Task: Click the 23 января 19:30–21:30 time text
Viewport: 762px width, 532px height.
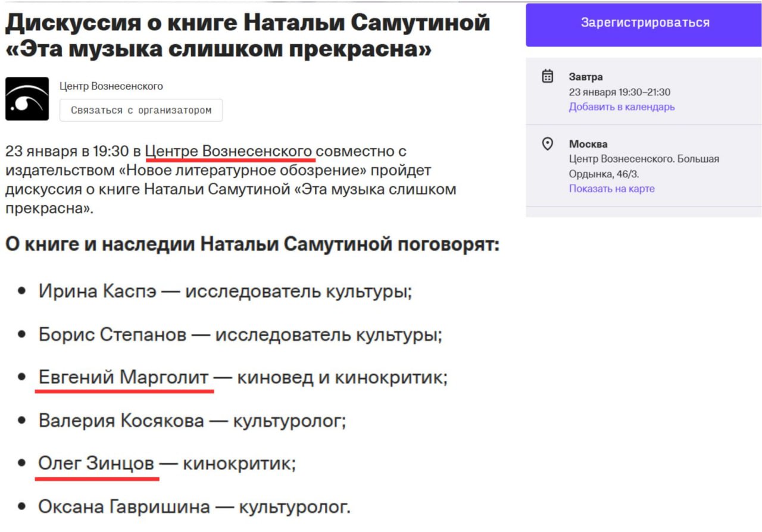Action: pyautogui.click(x=619, y=92)
